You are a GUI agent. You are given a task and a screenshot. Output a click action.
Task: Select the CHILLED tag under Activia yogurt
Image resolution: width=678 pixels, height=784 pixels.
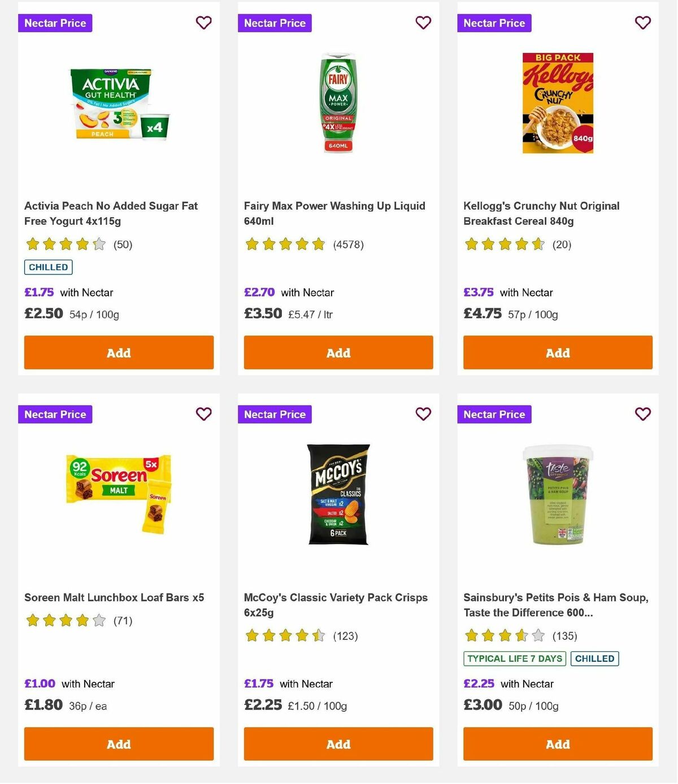[48, 267]
